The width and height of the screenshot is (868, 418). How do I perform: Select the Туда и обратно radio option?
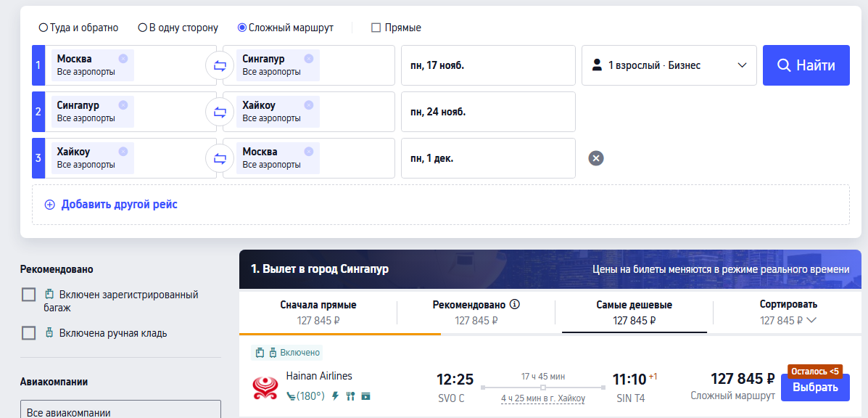pyautogui.click(x=43, y=28)
